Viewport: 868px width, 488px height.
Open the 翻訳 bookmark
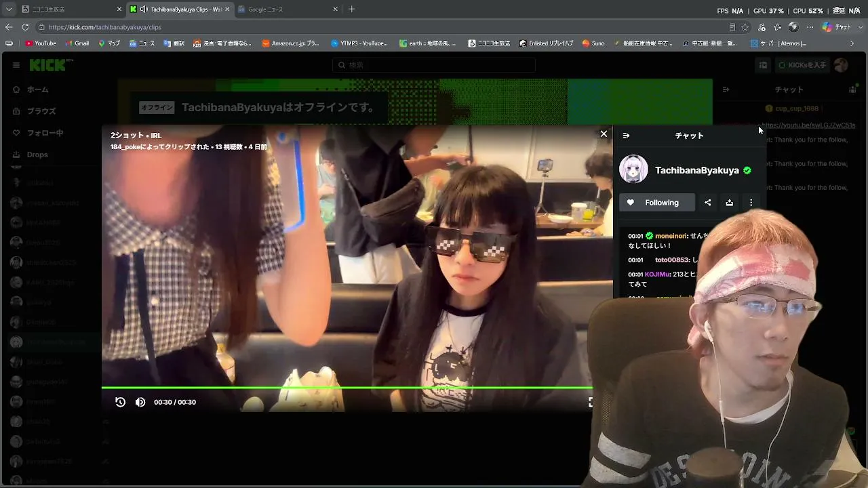[x=174, y=43]
